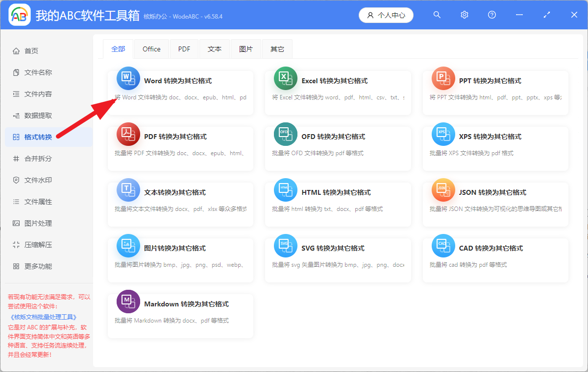Image resolution: width=588 pixels, height=372 pixels.
Task: Click the 个人中心 button
Action: coord(386,15)
